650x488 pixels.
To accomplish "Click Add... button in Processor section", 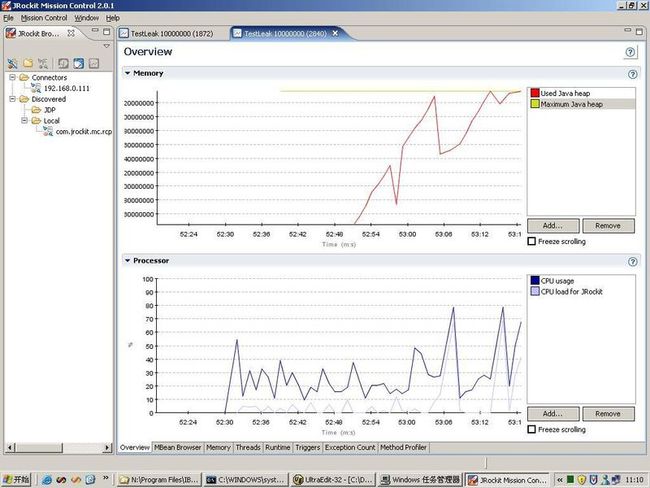I will [x=553, y=413].
